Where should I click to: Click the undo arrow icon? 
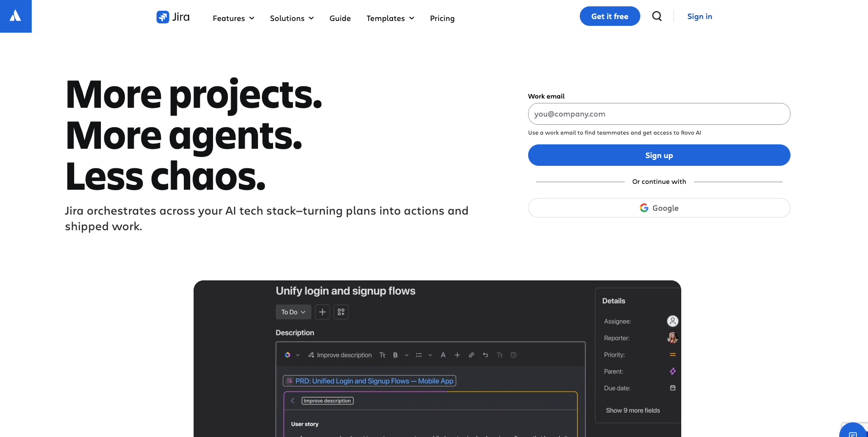pyautogui.click(x=485, y=355)
